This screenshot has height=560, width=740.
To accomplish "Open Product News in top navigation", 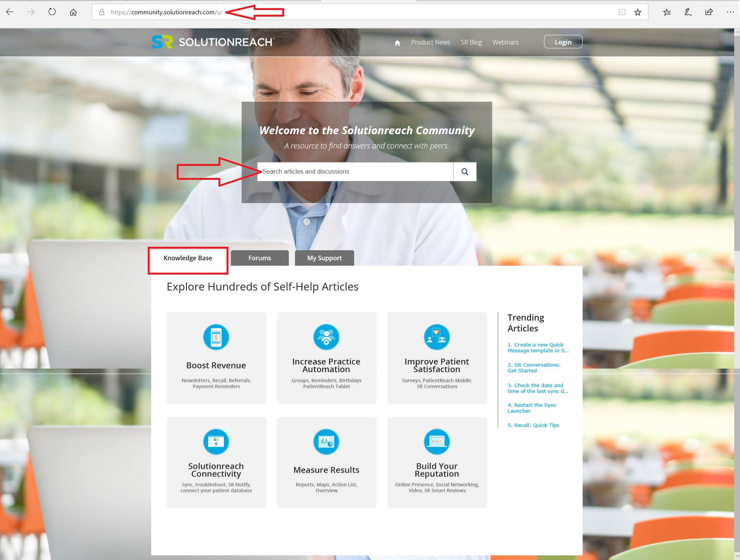I will click(x=430, y=42).
